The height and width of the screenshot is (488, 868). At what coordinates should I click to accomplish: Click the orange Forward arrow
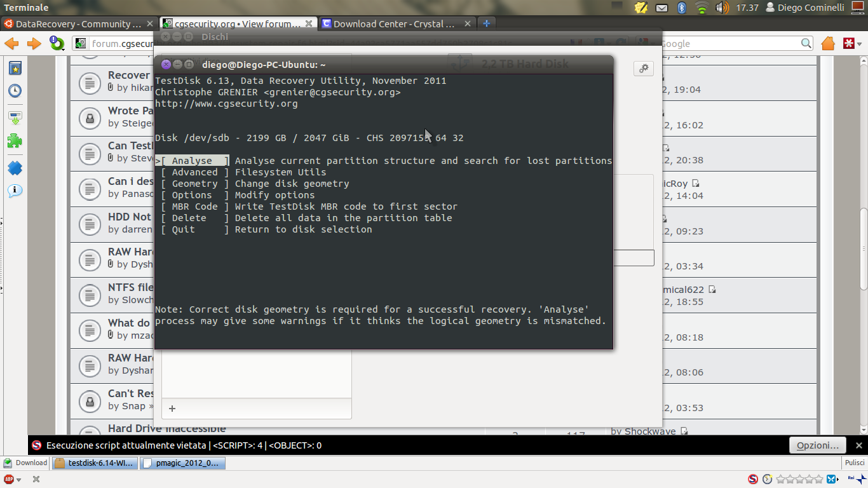34,44
